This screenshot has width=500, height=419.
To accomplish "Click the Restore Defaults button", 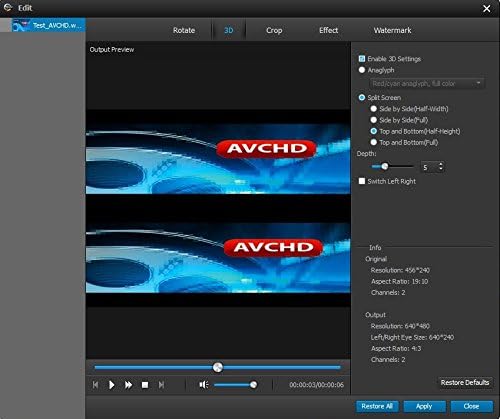I will pos(465,382).
